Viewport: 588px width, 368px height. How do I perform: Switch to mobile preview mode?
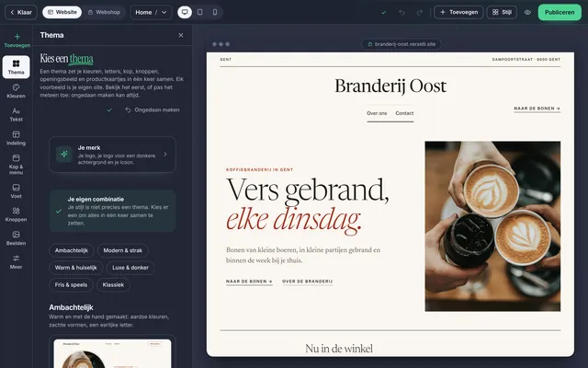click(x=215, y=12)
